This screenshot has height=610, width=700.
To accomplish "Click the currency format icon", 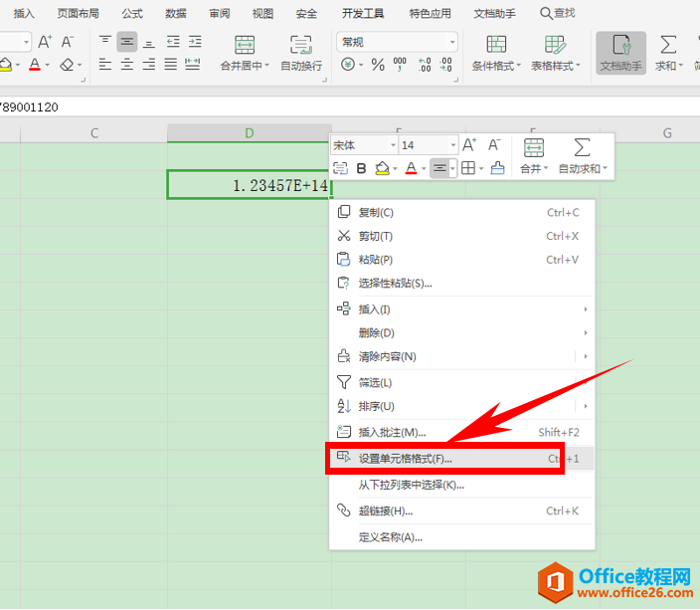I will pos(348,65).
